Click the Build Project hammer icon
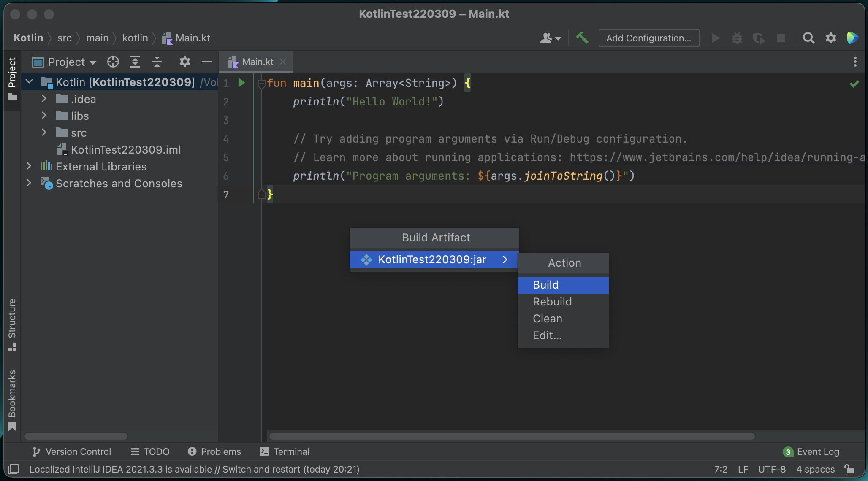The width and height of the screenshot is (868, 481). pos(582,38)
